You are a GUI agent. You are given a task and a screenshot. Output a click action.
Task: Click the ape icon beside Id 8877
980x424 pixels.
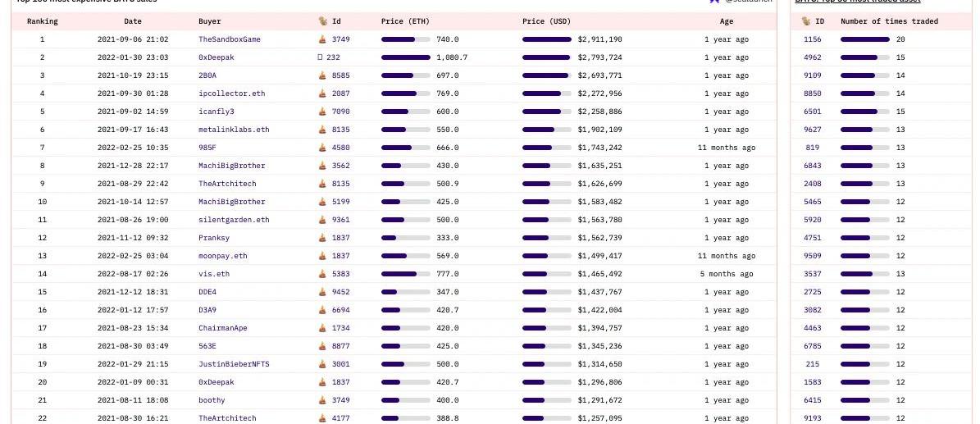click(322, 346)
